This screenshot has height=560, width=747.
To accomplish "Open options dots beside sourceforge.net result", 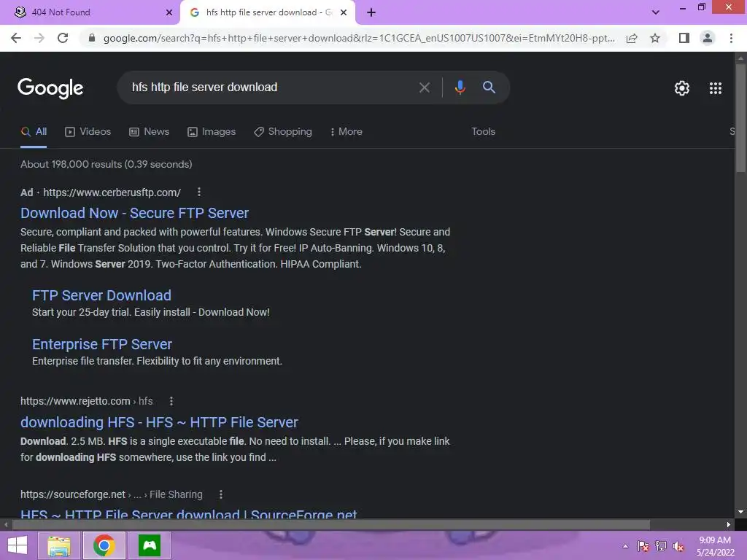I will point(220,494).
